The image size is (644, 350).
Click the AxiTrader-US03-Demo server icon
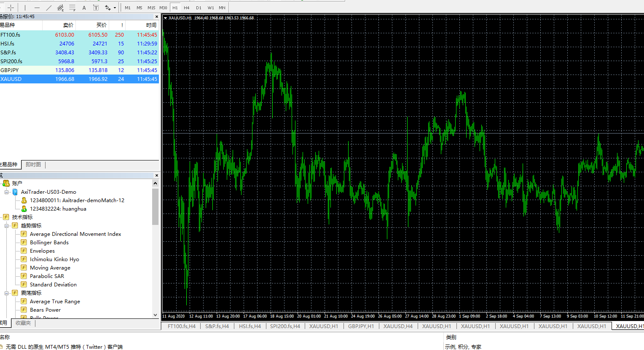point(15,192)
